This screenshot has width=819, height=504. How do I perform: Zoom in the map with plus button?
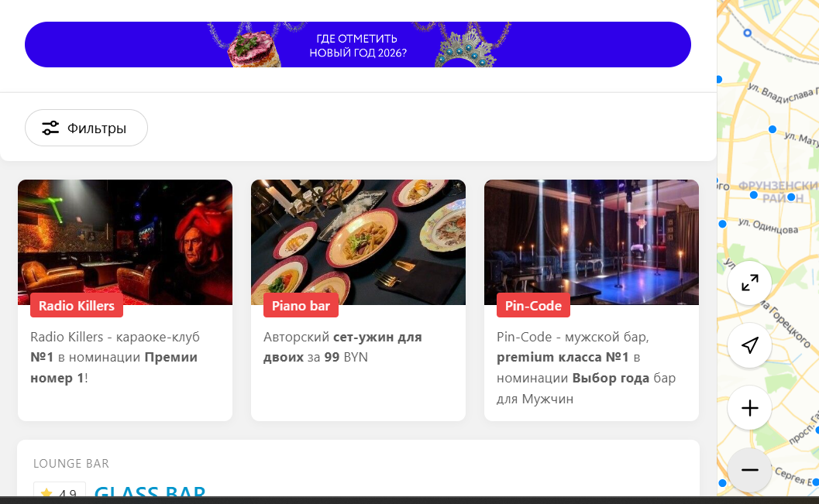click(749, 408)
